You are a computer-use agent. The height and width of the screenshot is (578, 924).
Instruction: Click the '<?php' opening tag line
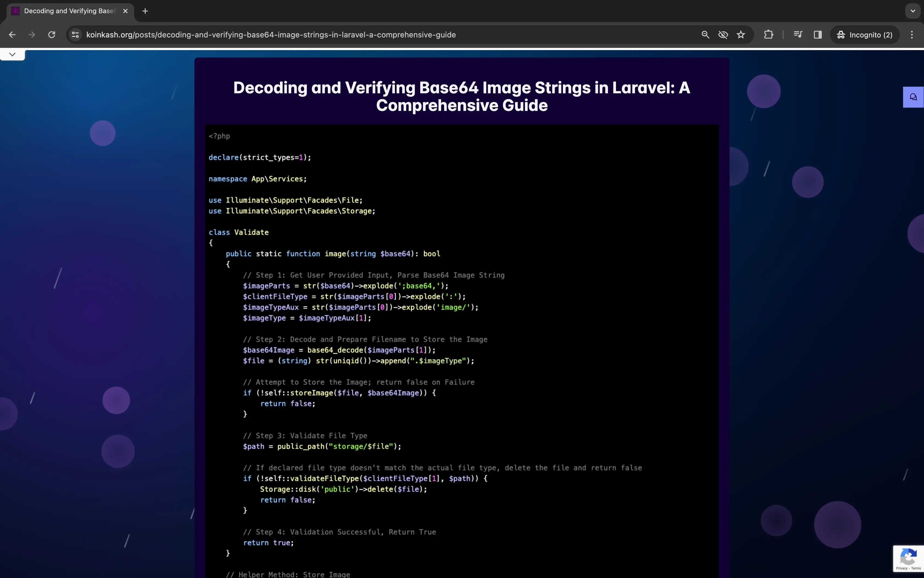219,136
